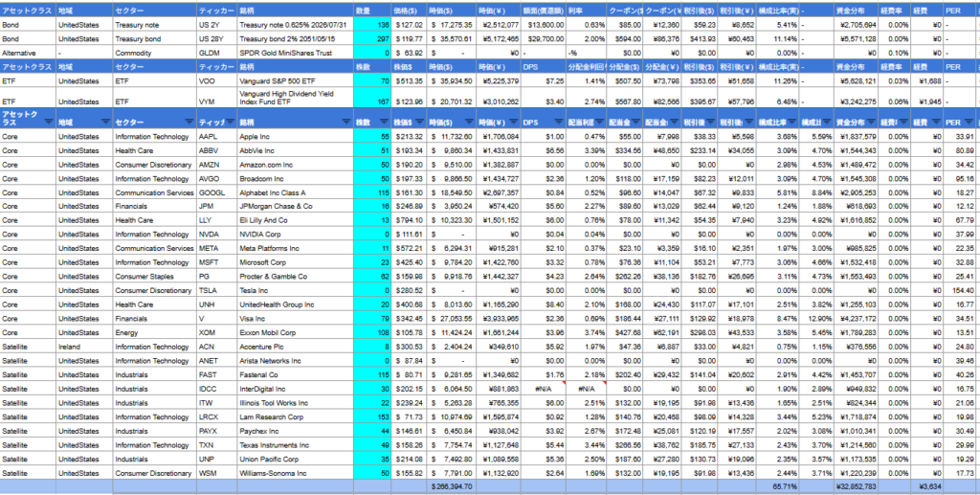Select the Commodity sector cell
This screenshot has width=980, height=495.
(154, 53)
